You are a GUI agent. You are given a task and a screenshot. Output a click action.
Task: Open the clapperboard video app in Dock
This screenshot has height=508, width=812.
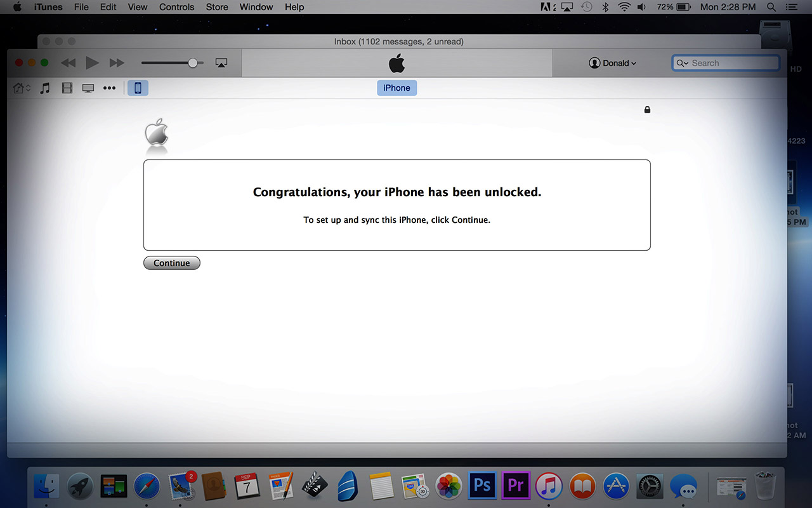pos(315,486)
